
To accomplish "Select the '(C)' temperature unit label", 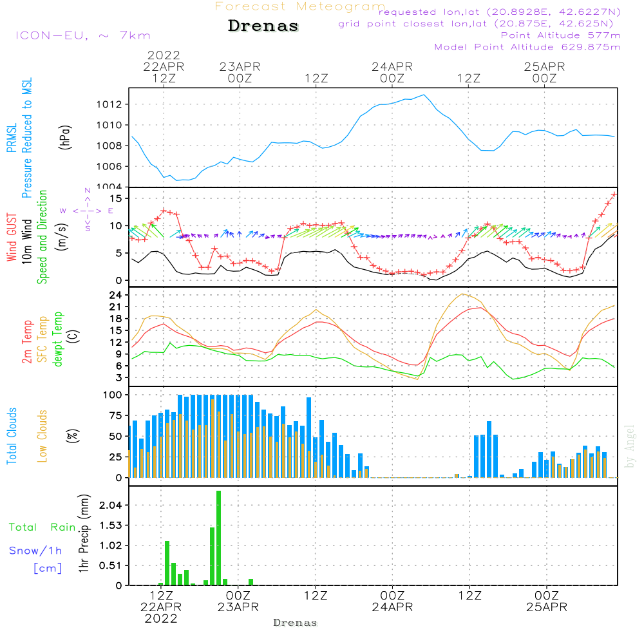I will pyautogui.click(x=73, y=337).
